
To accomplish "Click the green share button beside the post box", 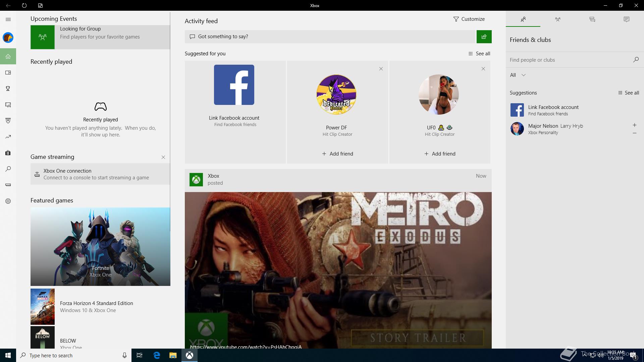I will tap(484, 37).
